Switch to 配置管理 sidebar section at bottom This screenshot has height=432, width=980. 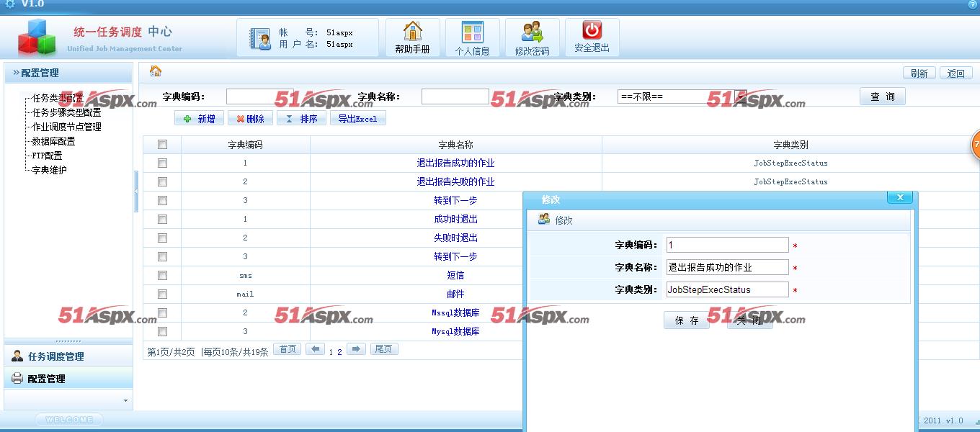coord(68,379)
